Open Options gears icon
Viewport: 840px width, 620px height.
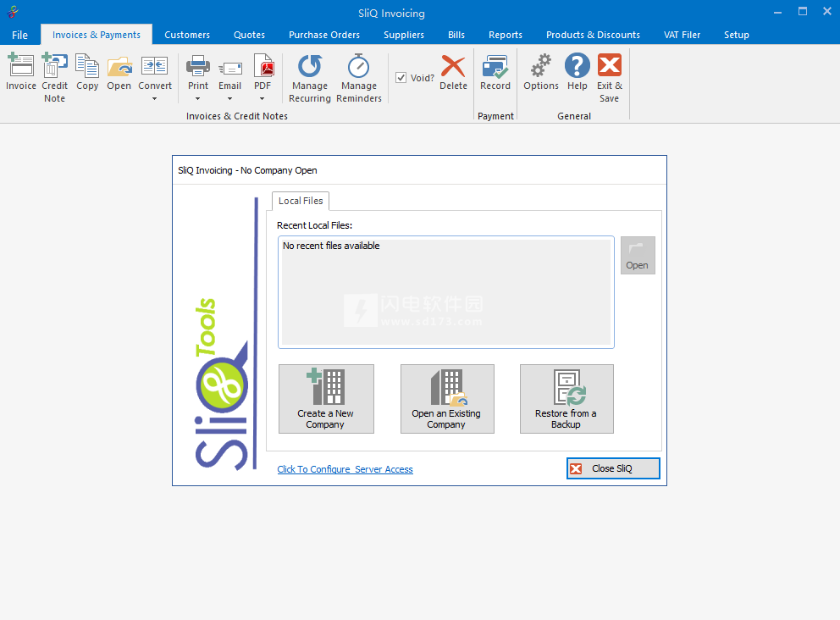coord(541,72)
